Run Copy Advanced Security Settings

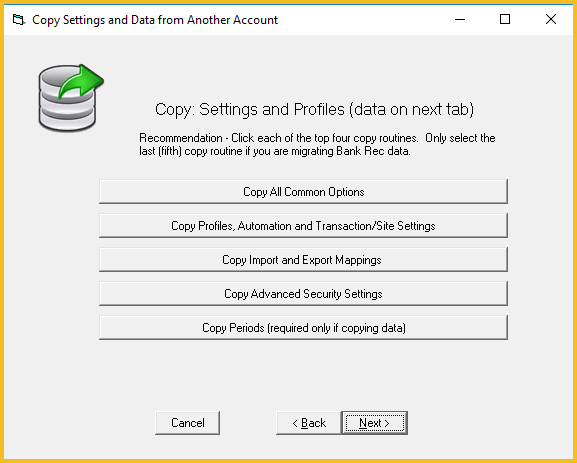[x=303, y=293]
